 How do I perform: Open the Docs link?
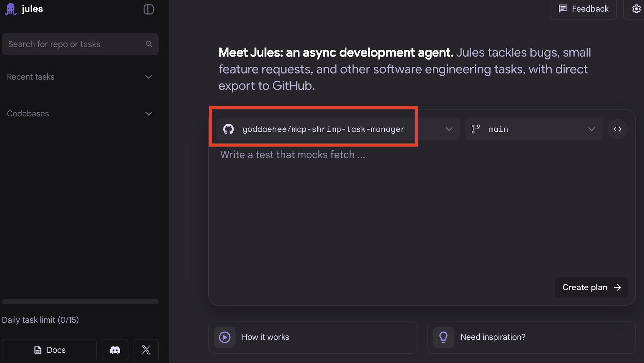click(x=49, y=350)
